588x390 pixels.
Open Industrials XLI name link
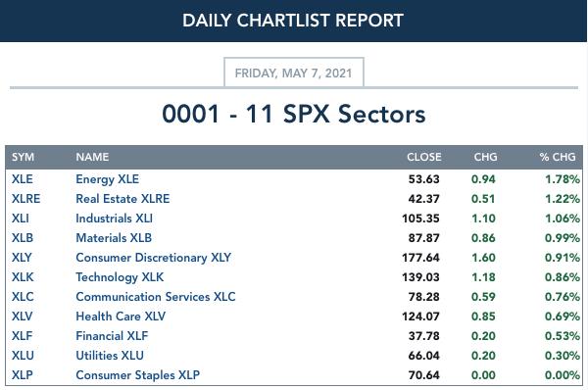coord(114,219)
